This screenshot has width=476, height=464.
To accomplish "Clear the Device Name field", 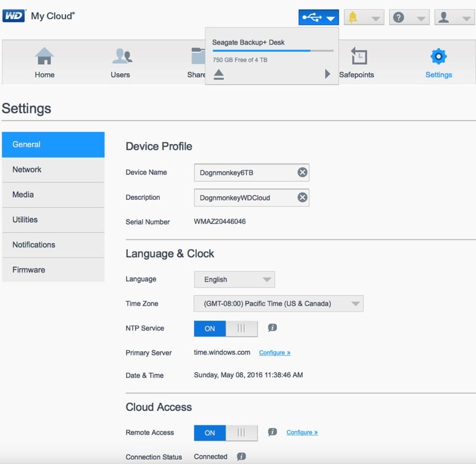I will [x=302, y=173].
